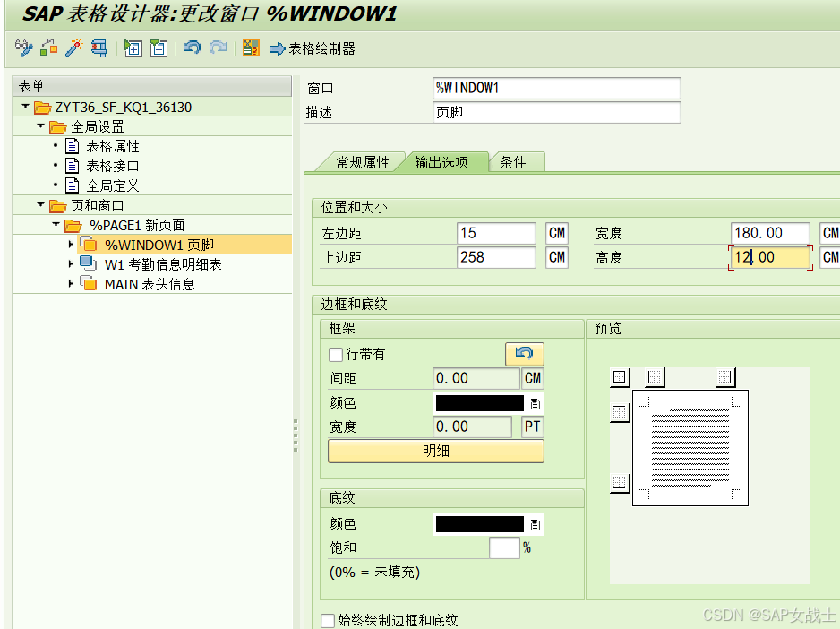Click 全局定义 document icon
Image resolution: width=840 pixels, height=629 pixels.
(x=73, y=185)
